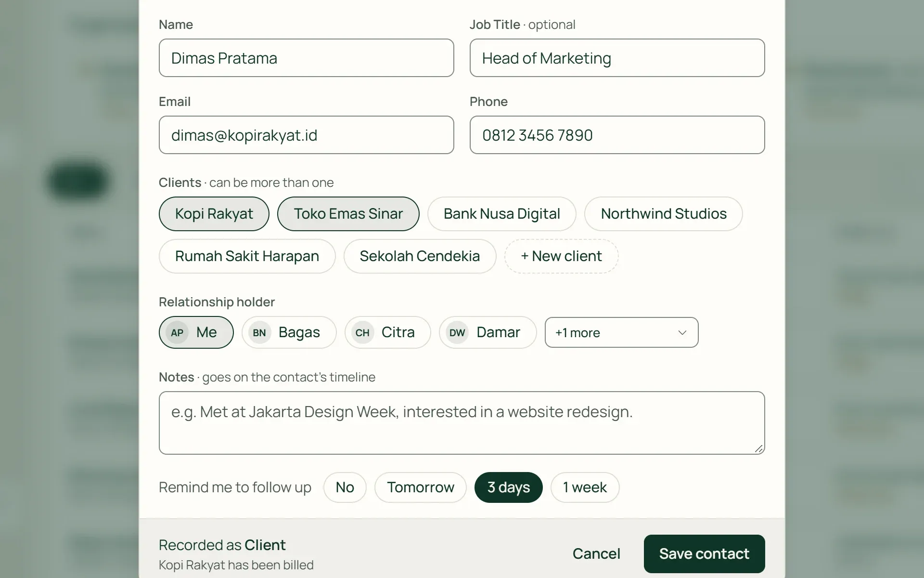Image resolution: width=924 pixels, height=578 pixels.
Task: Set follow-up reminder to Tomorrow
Action: tap(420, 487)
